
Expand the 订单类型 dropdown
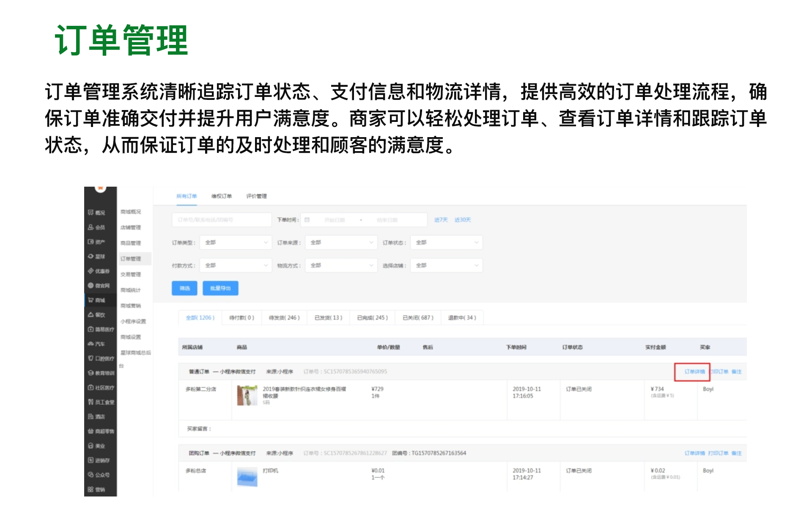pos(236,242)
